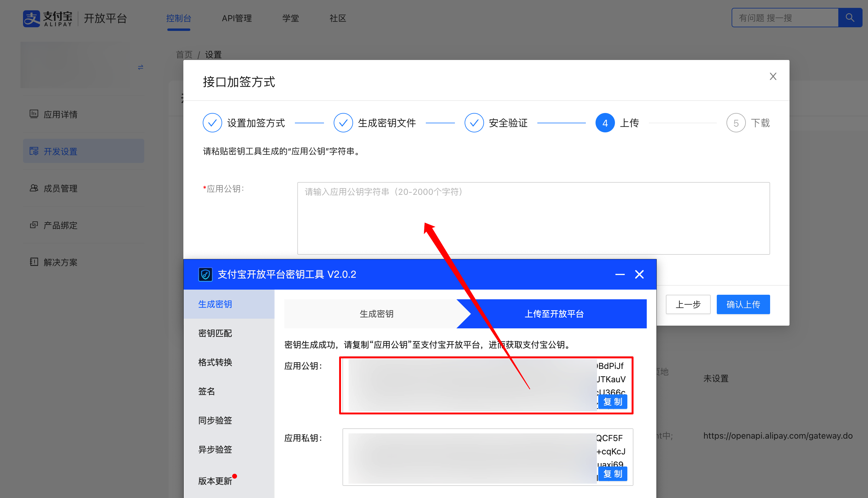
Task: Select 格式转换 in key tool sidebar
Action: [x=229, y=362]
